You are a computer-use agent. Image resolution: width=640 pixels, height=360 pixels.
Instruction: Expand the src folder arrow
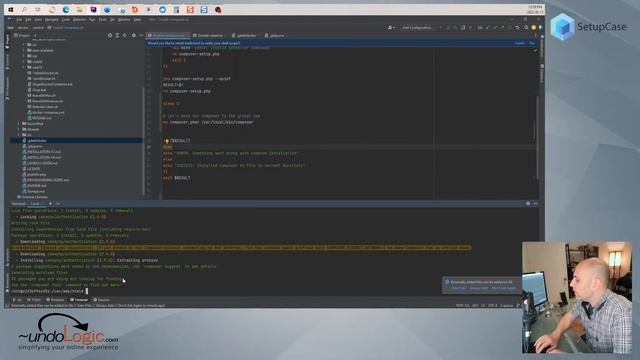pos(18,135)
